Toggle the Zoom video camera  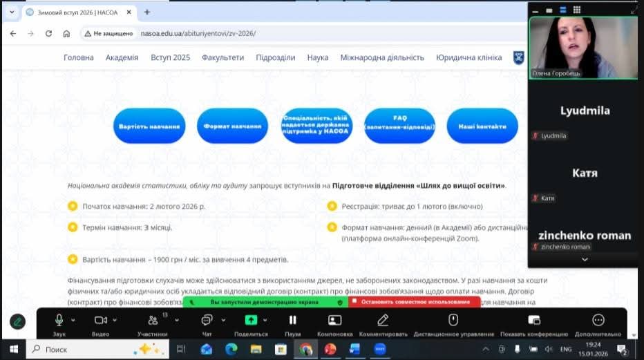(x=101, y=320)
